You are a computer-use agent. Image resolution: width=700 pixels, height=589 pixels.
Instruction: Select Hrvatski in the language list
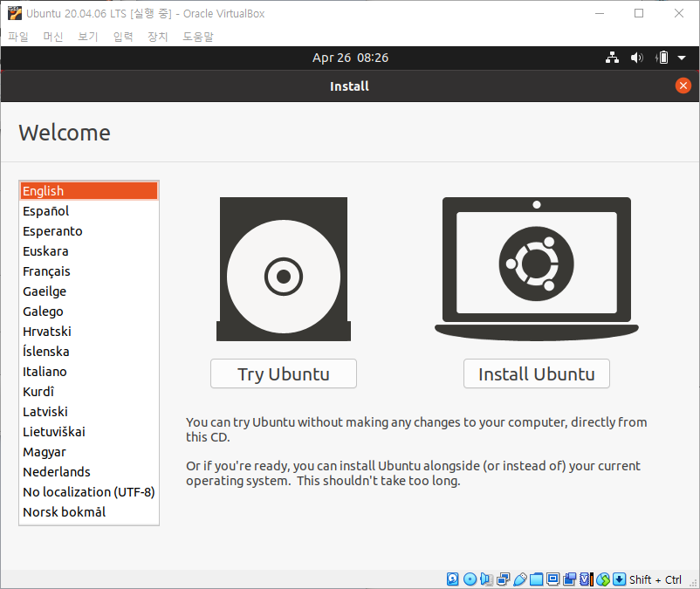pos(89,332)
